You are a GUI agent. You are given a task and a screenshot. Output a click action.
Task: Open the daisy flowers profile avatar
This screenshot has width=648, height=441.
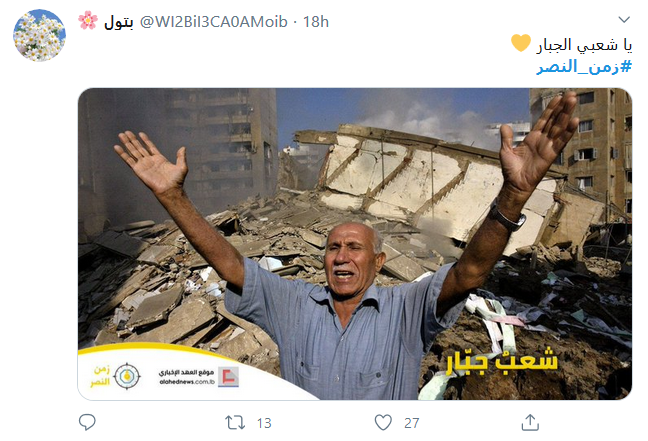point(39,36)
